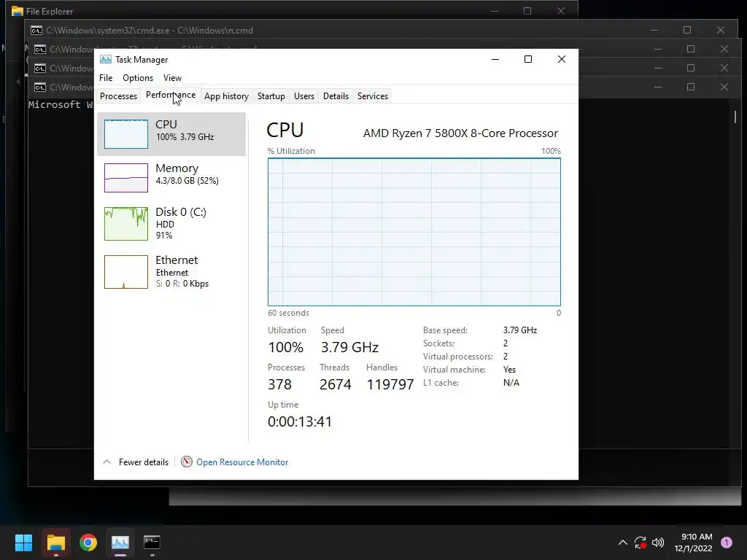Close the File Explorer window

coord(561,11)
